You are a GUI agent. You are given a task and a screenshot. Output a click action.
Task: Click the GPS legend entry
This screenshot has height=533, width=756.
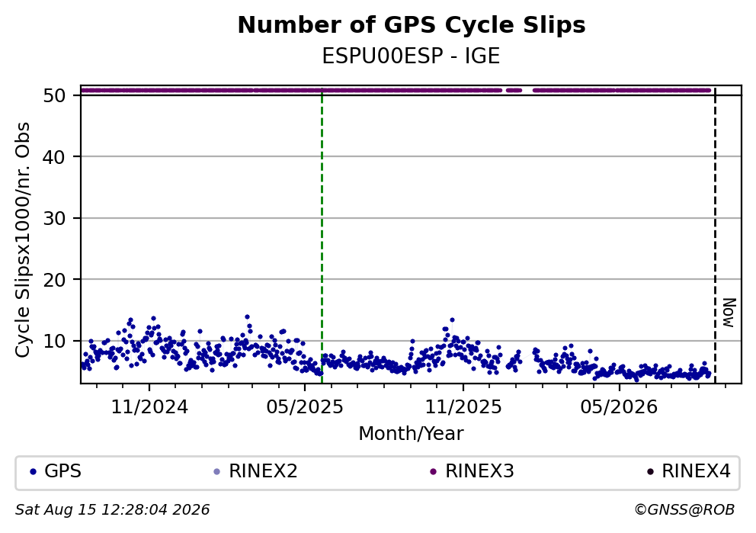tap(56, 471)
